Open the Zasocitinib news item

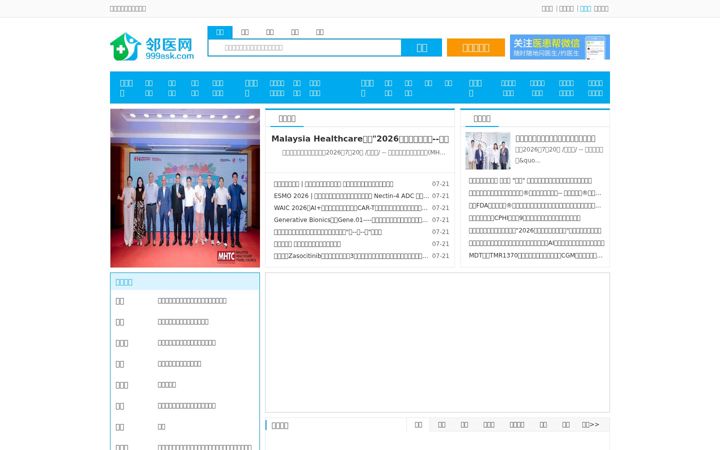tap(351, 256)
